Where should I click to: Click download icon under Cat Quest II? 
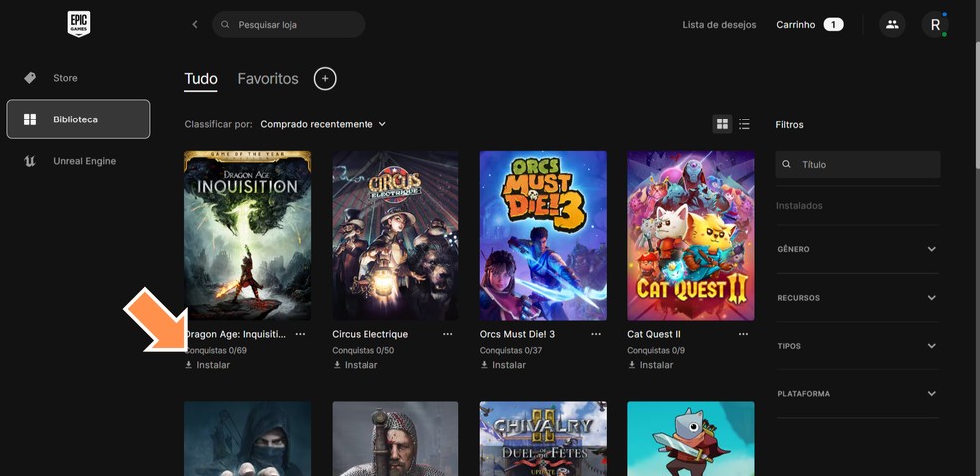631,364
